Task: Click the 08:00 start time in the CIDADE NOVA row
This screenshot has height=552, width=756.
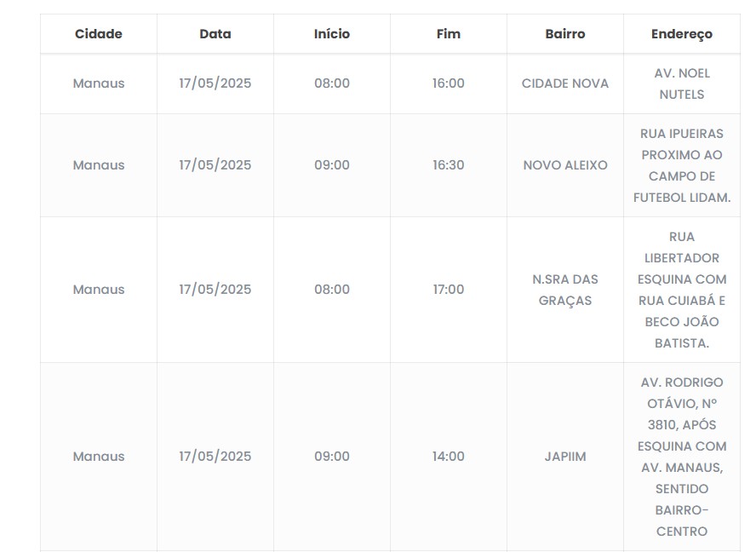Action: coord(332,83)
